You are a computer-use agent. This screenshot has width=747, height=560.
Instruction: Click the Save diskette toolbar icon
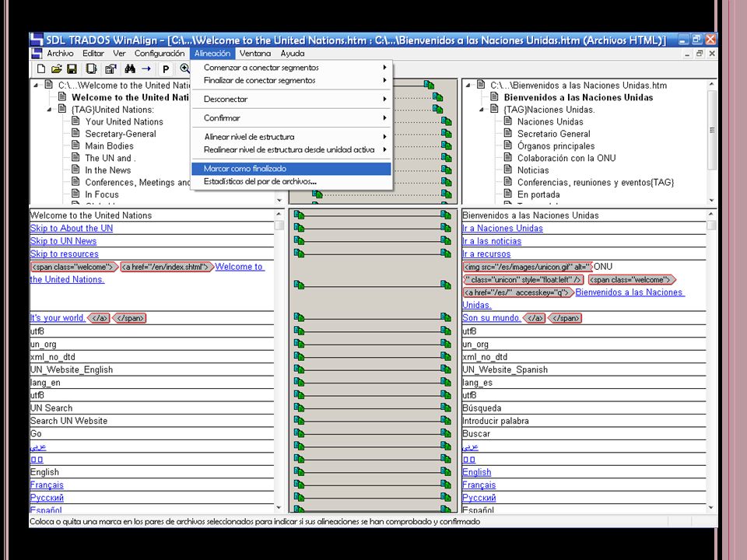[72, 69]
